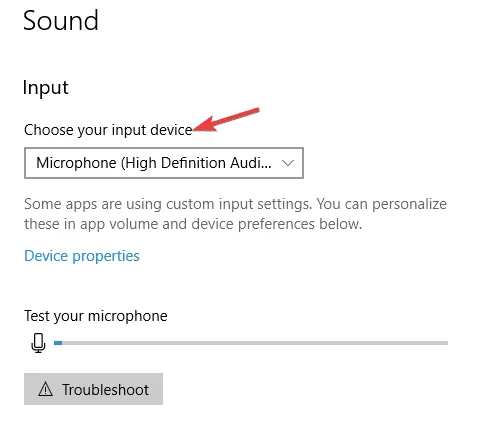Click the Input section heading
The image size is (497, 427).
tap(46, 88)
